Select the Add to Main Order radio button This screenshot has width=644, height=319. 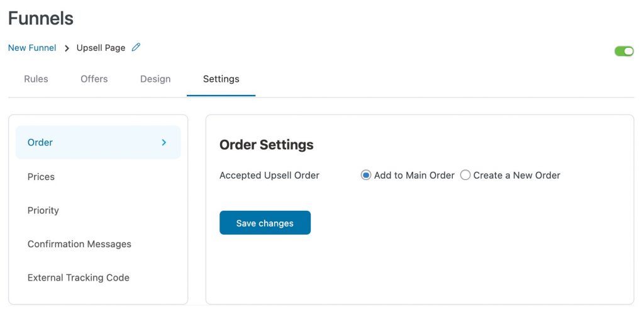pyautogui.click(x=365, y=175)
